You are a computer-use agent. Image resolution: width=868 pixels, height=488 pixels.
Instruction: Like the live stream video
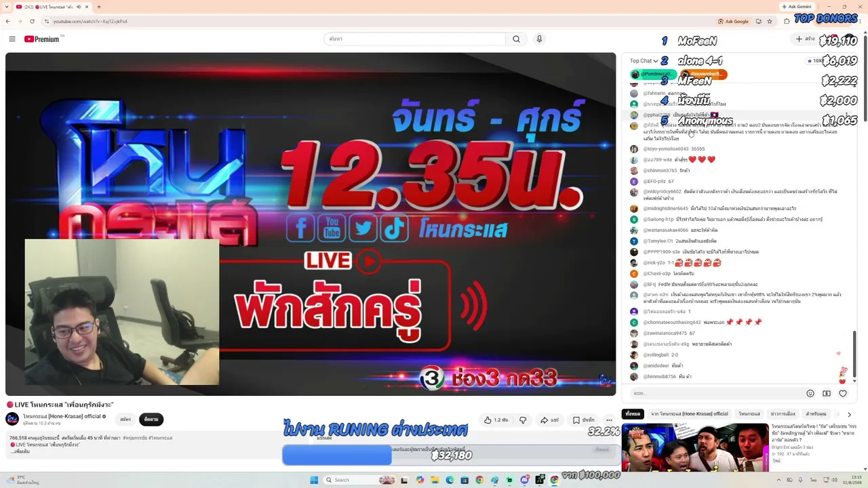(x=496, y=420)
